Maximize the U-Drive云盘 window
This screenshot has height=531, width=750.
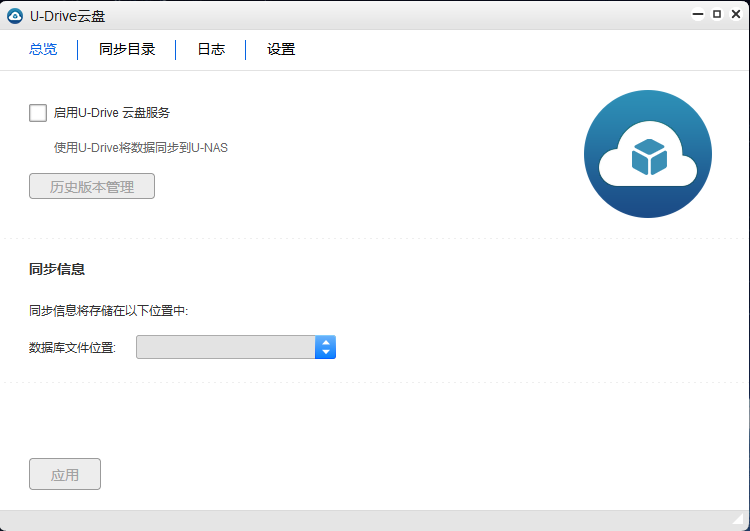(717, 14)
